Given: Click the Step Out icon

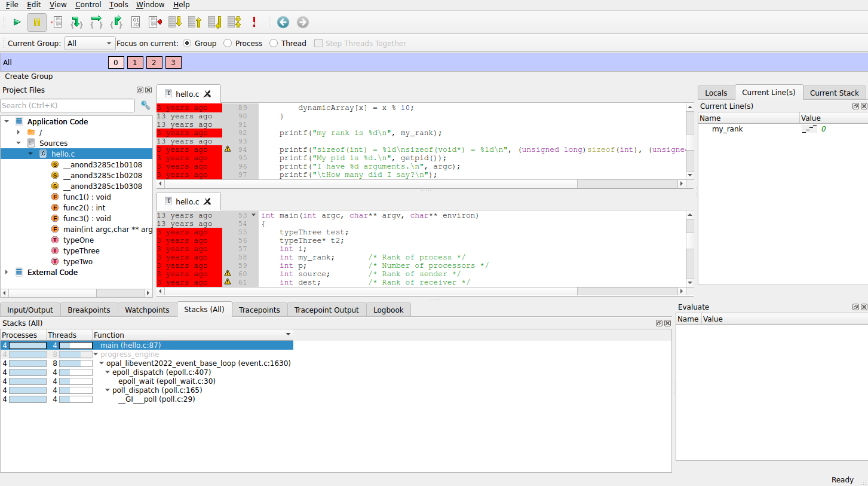Looking at the screenshot, I should (116, 22).
